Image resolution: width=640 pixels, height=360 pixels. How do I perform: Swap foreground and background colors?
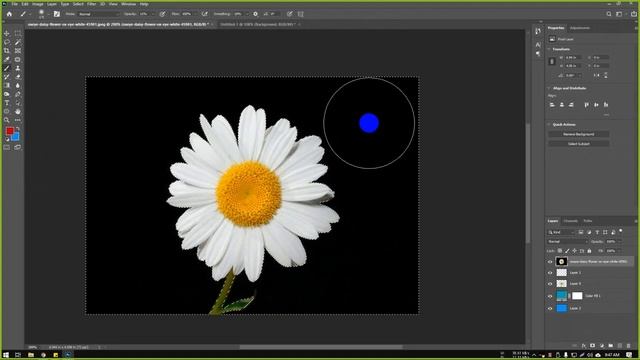18,128
